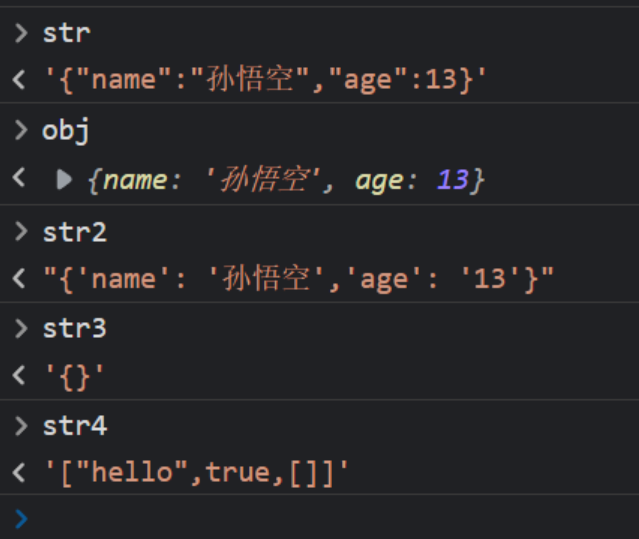Click the output arrow before the str4 array string

[19, 474]
